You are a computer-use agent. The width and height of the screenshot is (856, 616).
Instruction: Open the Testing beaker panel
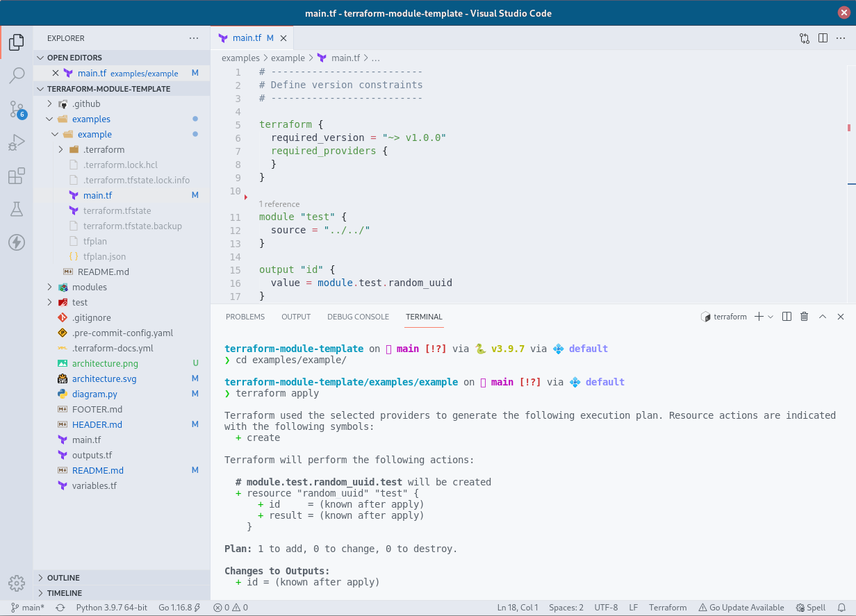tap(17, 209)
